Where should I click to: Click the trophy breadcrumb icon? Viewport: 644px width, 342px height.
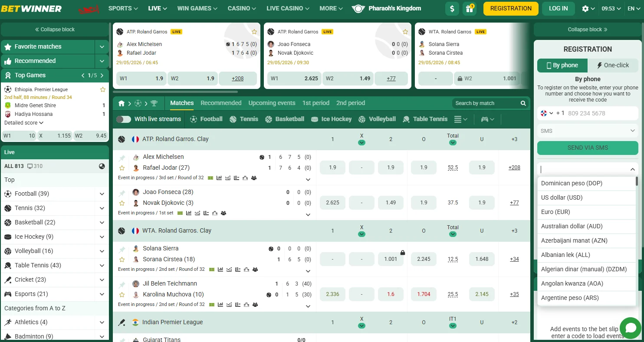coord(154,103)
